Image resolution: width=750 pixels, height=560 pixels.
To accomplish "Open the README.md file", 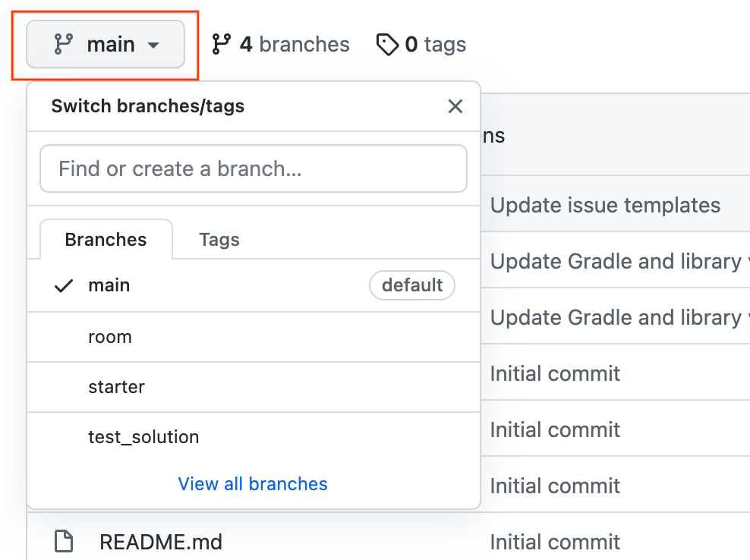I will (x=160, y=542).
